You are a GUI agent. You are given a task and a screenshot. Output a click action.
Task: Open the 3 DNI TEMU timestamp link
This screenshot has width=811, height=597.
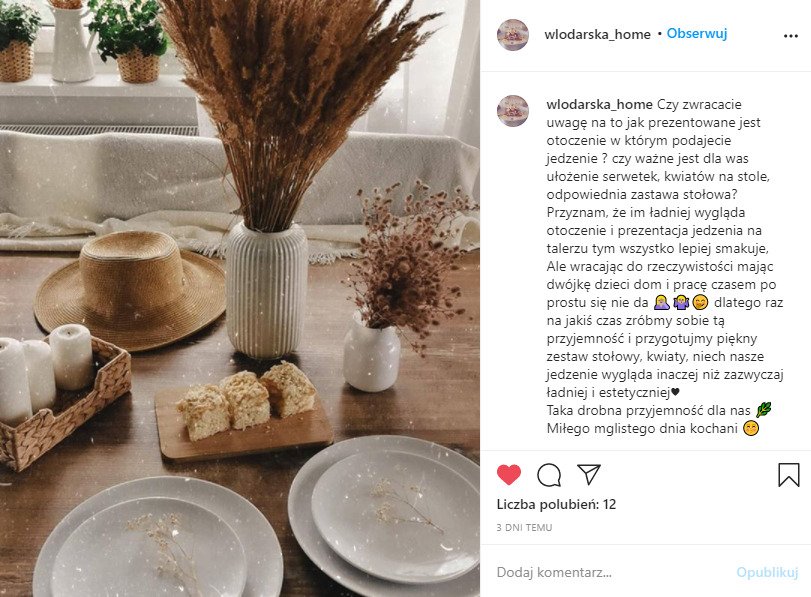(524, 528)
